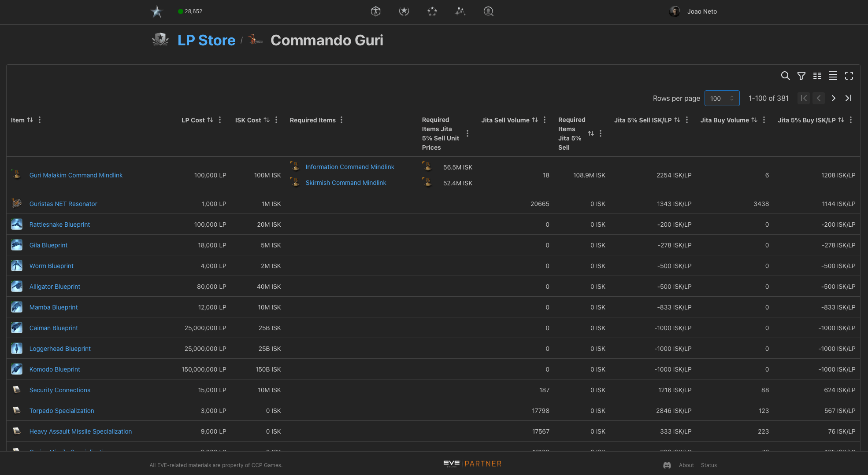868x475 pixels.
Task: Open the magnifier navigation icon in header
Action: point(489,11)
